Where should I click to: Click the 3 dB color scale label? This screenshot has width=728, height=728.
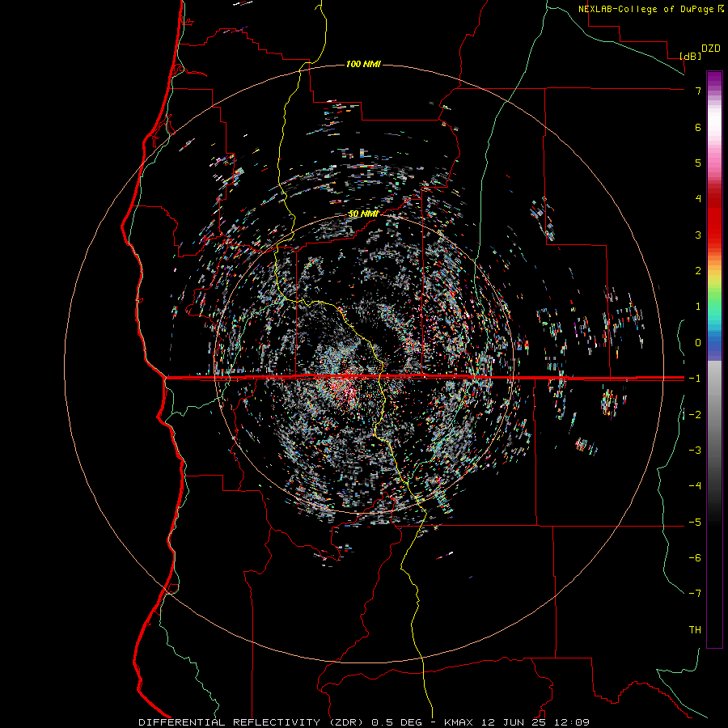[x=698, y=235]
